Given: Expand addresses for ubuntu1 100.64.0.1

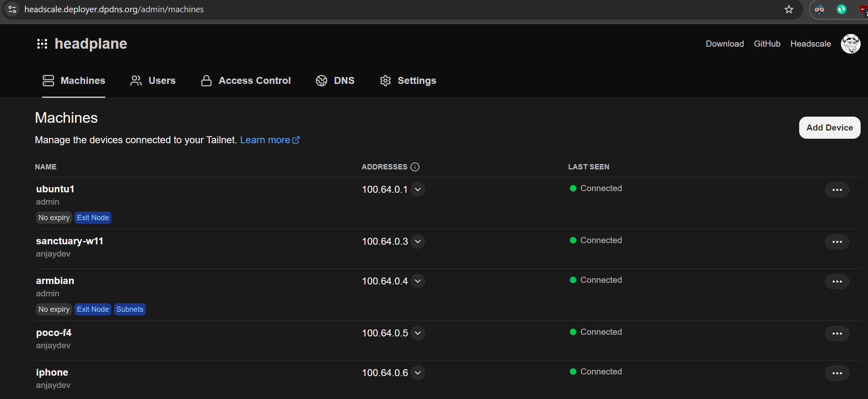Looking at the screenshot, I should pyautogui.click(x=418, y=189).
